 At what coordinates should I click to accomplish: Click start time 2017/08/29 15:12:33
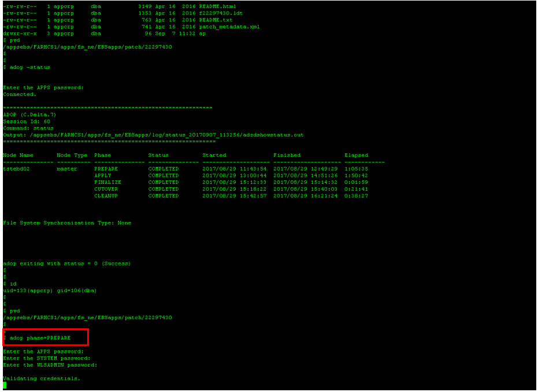(235, 182)
